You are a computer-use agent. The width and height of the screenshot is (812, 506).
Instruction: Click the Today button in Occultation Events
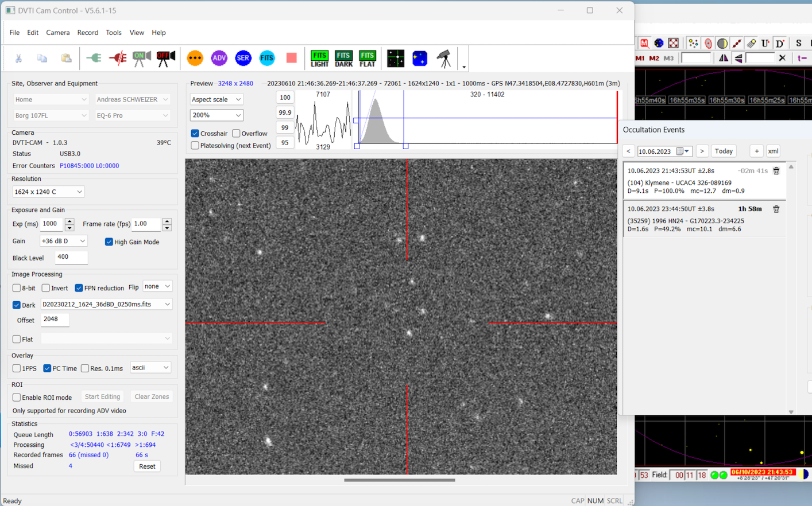tap(724, 151)
